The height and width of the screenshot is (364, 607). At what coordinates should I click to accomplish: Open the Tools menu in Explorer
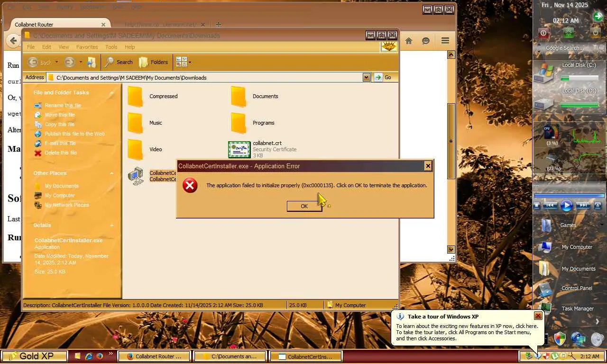[x=111, y=47]
